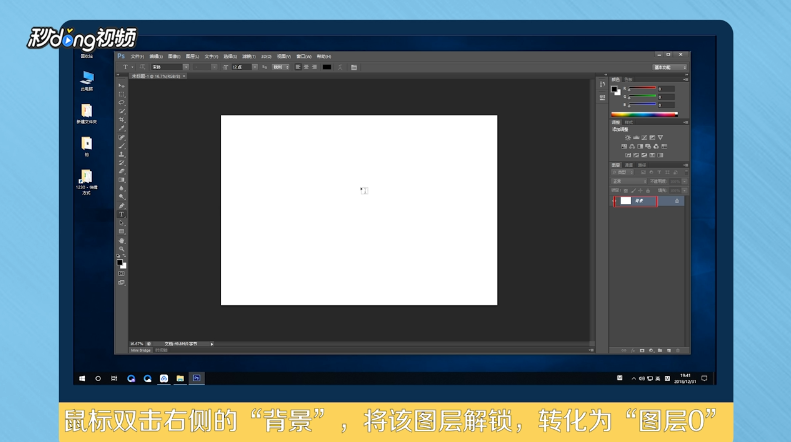This screenshot has height=442, width=791.
Task: Select the Rectangular Marquee tool
Action: (x=122, y=94)
